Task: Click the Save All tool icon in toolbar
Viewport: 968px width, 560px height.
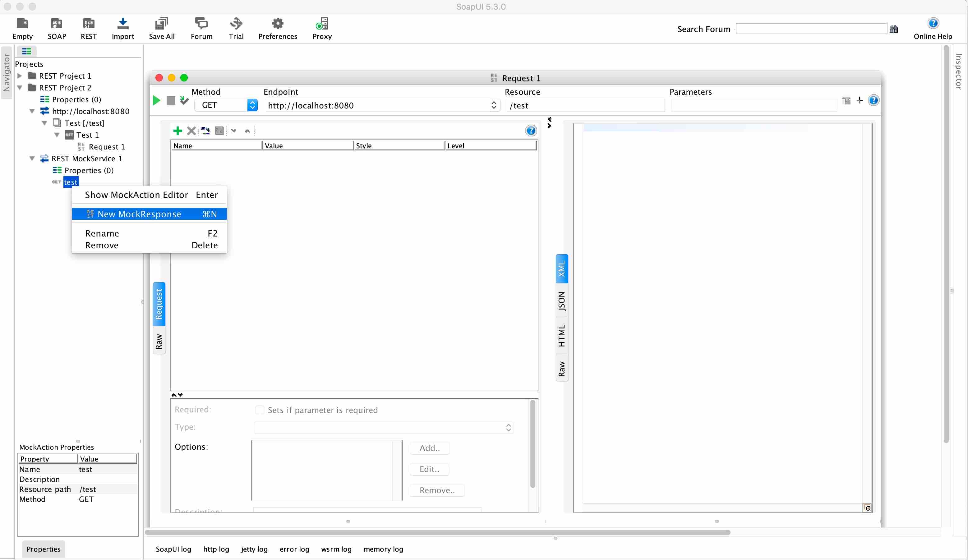Action: [x=161, y=28]
